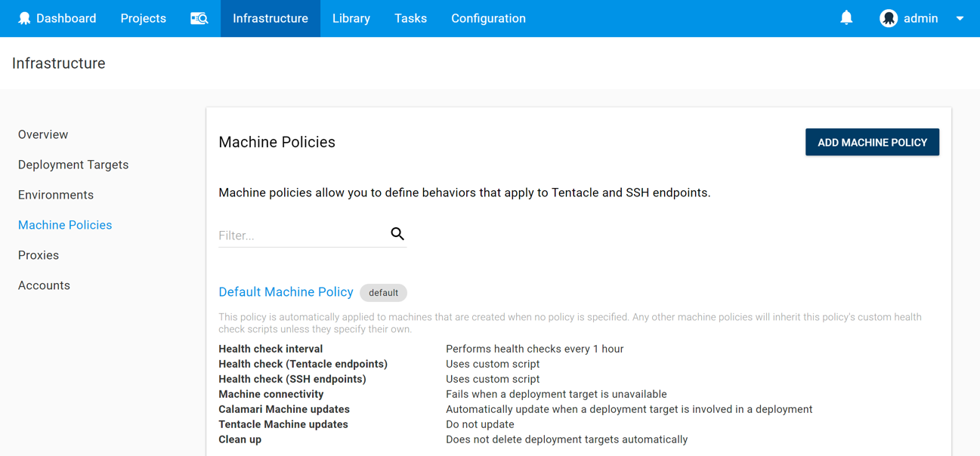This screenshot has height=456, width=980.
Task: Click the admin user avatar icon
Action: [889, 18]
